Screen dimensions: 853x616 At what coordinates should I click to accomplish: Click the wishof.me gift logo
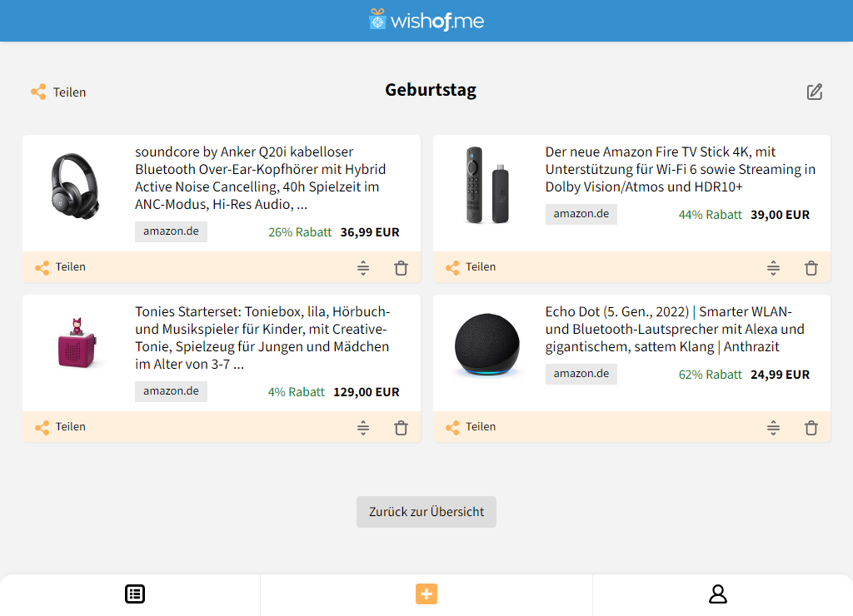tap(376, 20)
